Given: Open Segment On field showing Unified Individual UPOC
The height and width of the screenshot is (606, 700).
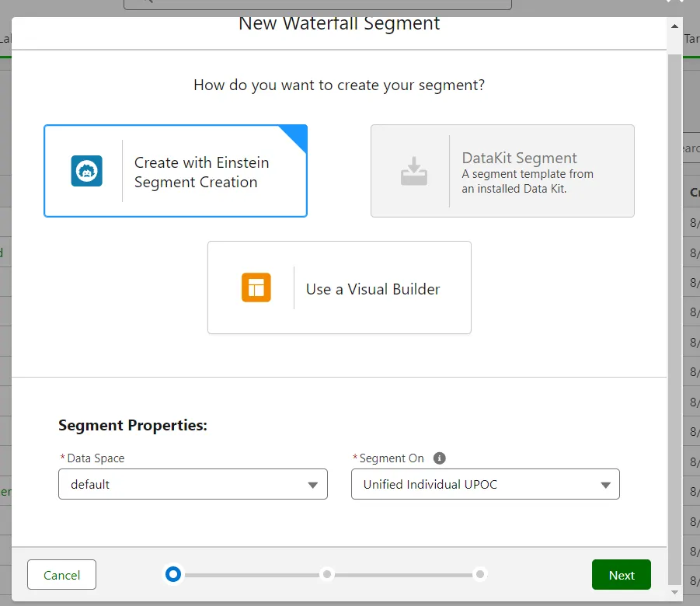Looking at the screenshot, I should tap(474, 484).
